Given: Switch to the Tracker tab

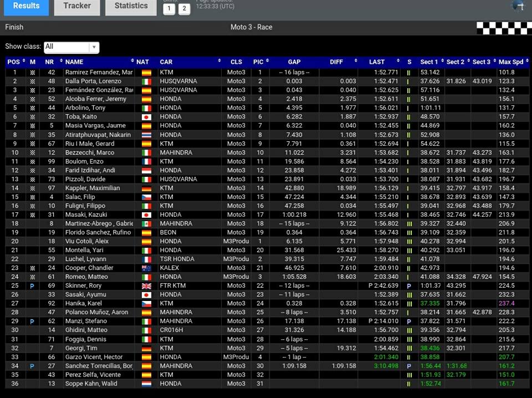Looking at the screenshot, I should pos(76,6).
